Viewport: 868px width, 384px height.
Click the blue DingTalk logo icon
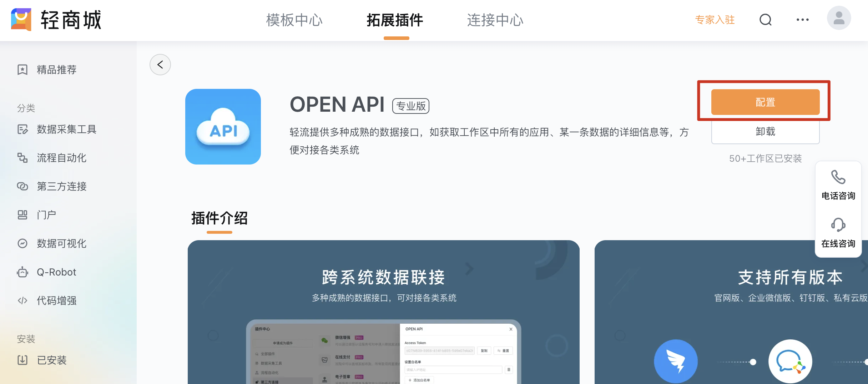tap(676, 361)
